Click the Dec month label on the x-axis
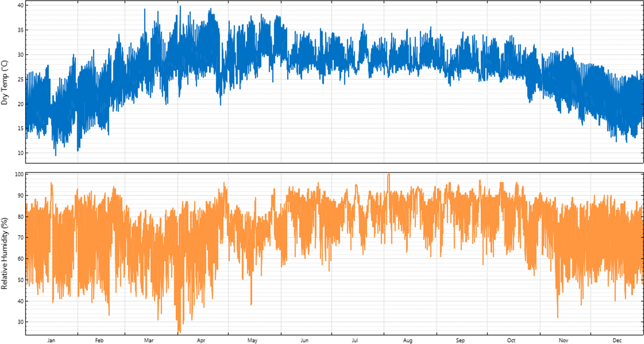This screenshot has height=344, width=644. click(617, 340)
